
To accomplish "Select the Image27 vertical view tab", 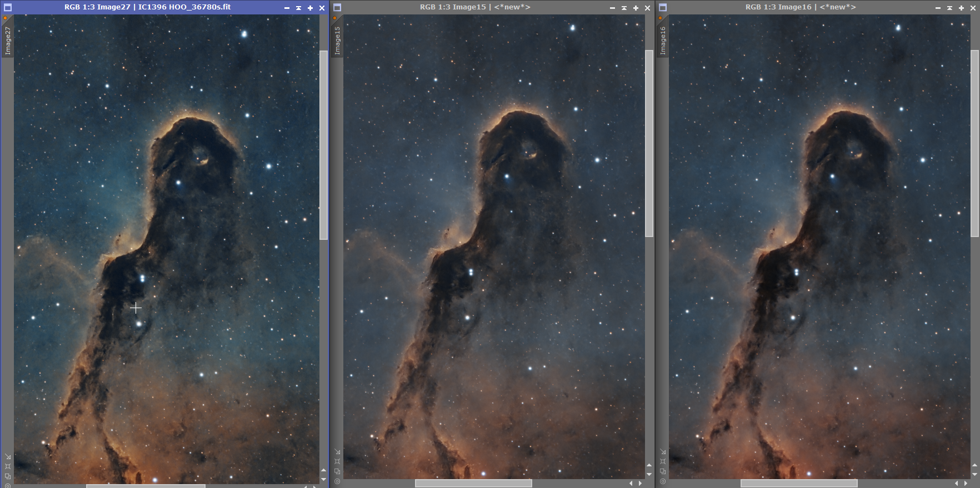I will [x=8, y=40].
